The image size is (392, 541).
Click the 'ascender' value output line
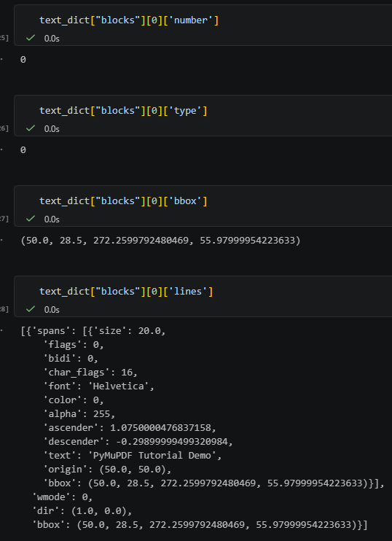click(x=130, y=428)
